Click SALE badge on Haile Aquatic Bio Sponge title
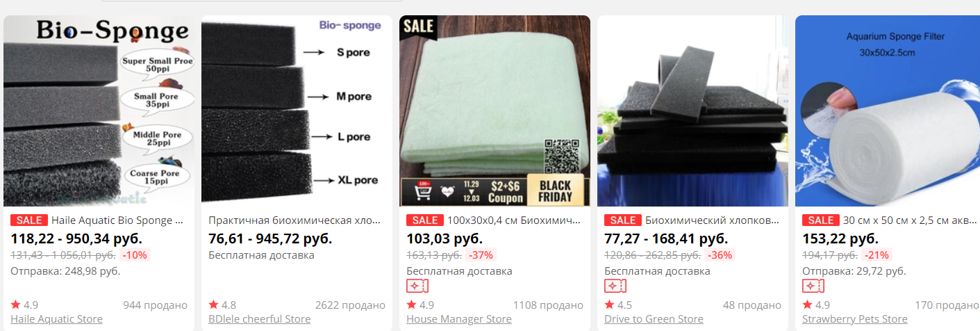The width and height of the screenshot is (980, 331). point(29,220)
